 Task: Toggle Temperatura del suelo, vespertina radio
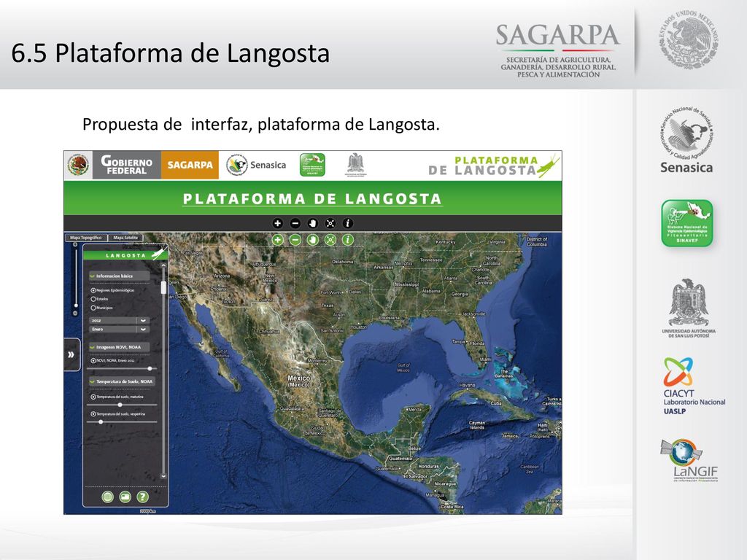coord(93,414)
